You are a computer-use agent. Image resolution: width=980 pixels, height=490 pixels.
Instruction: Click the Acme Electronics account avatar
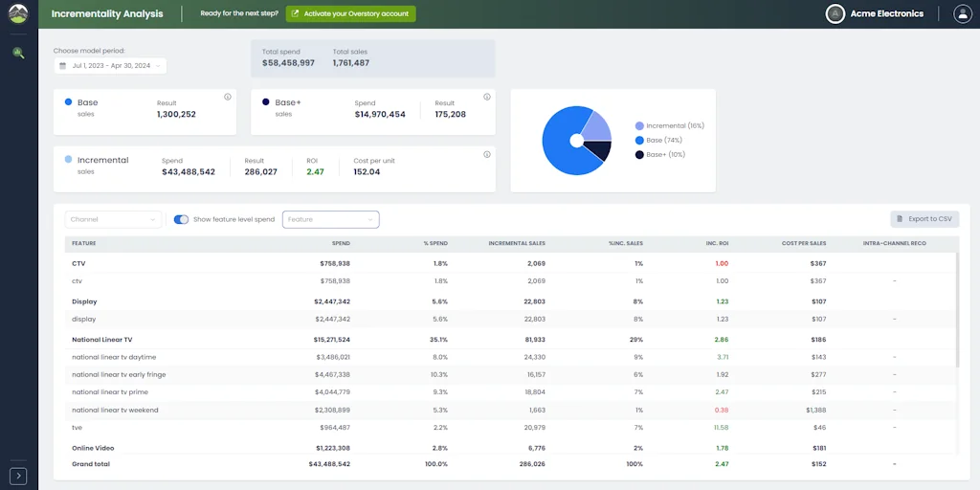pyautogui.click(x=835, y=13)
